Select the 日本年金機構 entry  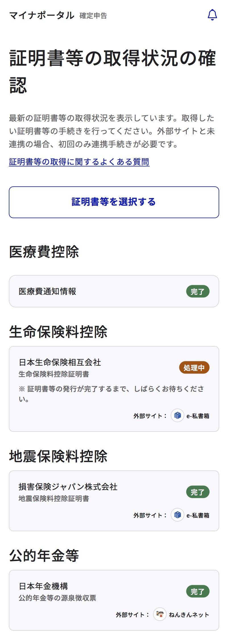43,586
